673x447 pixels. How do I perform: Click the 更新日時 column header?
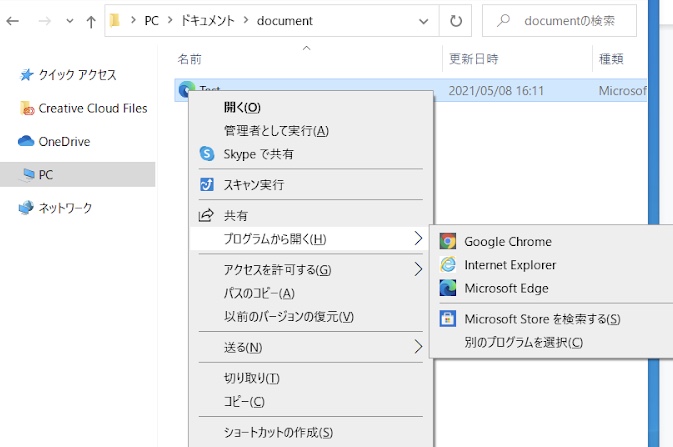tap(474, 59)
